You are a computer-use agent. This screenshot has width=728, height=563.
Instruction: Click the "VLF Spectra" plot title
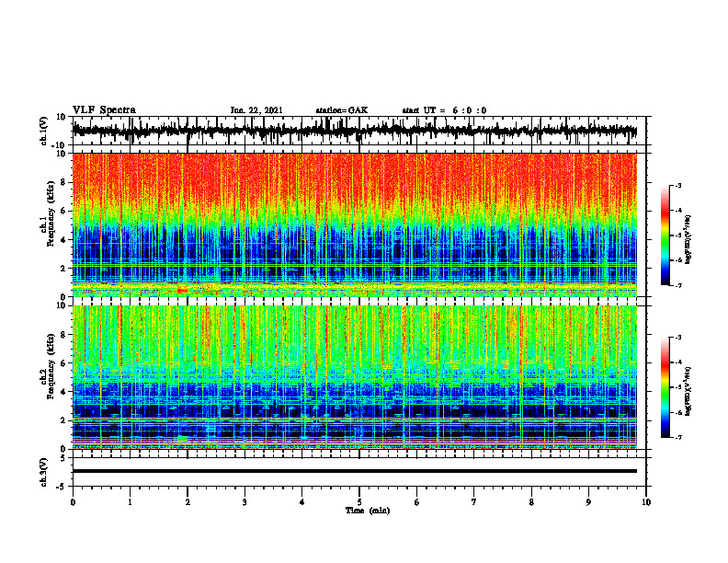coord(105,110)
